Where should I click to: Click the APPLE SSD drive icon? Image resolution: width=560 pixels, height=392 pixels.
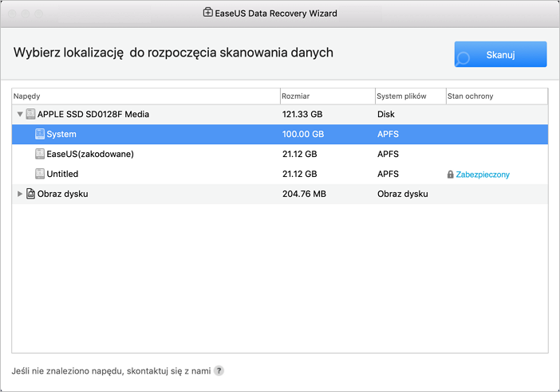[31, 114]
